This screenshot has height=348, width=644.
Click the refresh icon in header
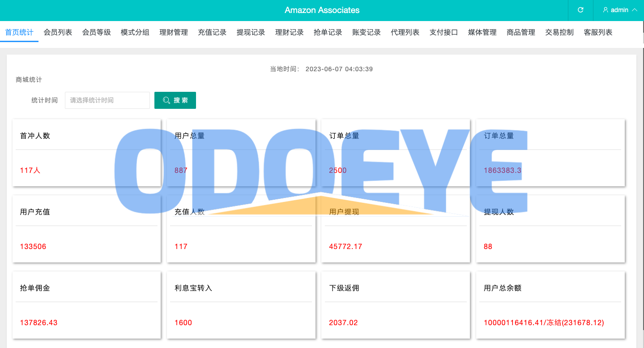click(580, 10)
